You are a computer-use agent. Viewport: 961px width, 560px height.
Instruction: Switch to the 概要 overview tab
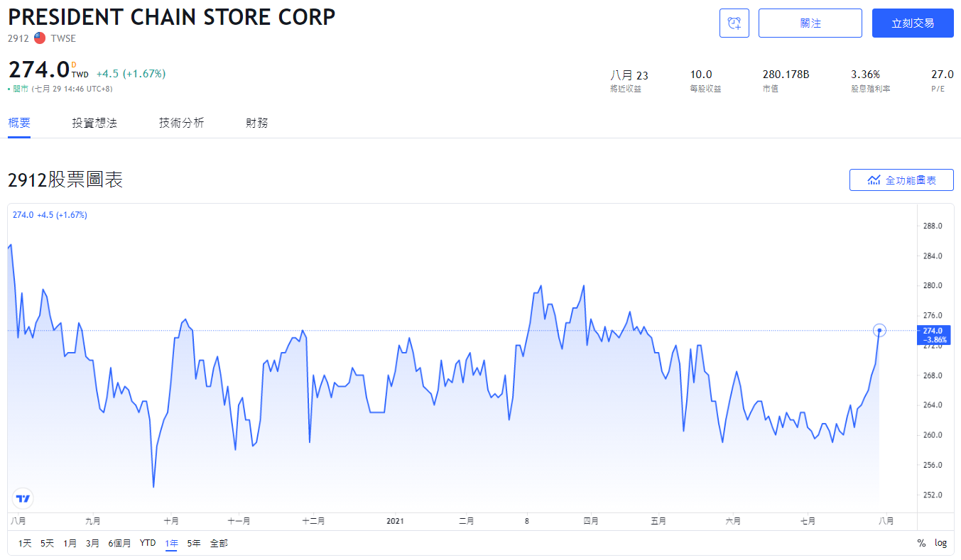(19, 123)
